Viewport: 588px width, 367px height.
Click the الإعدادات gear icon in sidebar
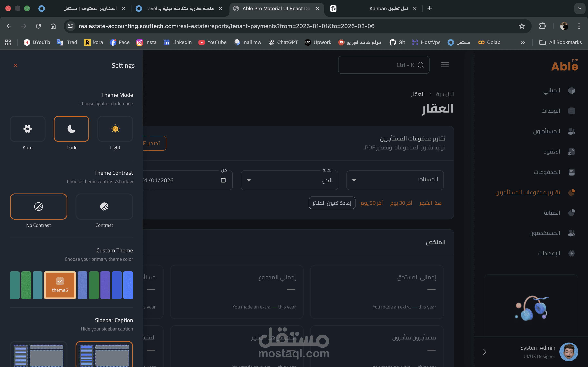[571, 253]
